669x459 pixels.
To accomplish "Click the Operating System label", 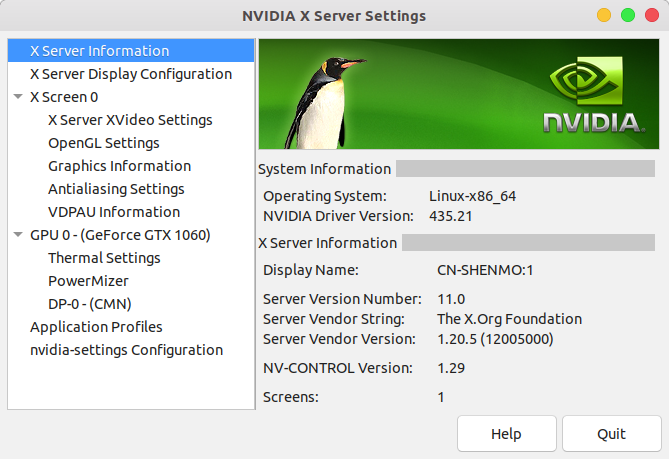I will (325, 196).
